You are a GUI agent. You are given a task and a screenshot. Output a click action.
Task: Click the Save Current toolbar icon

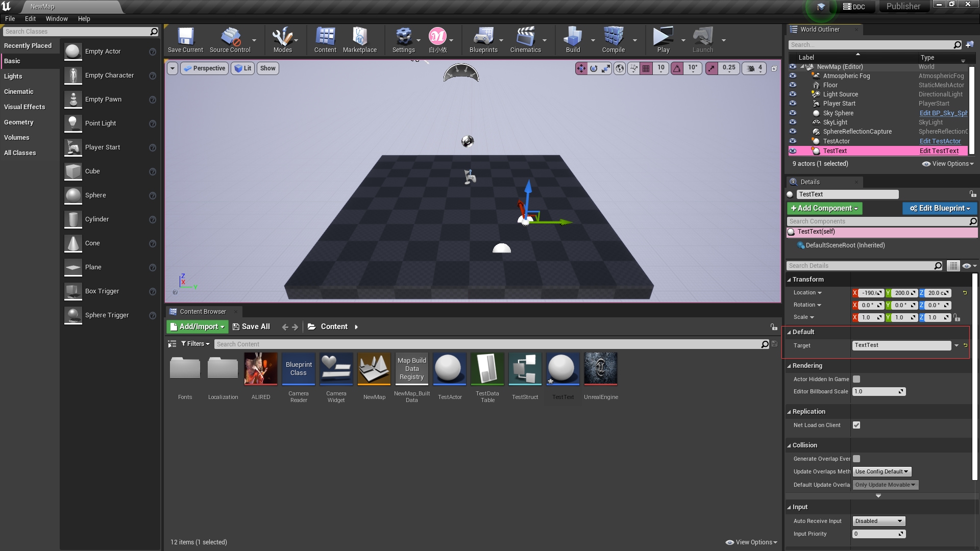185,40
